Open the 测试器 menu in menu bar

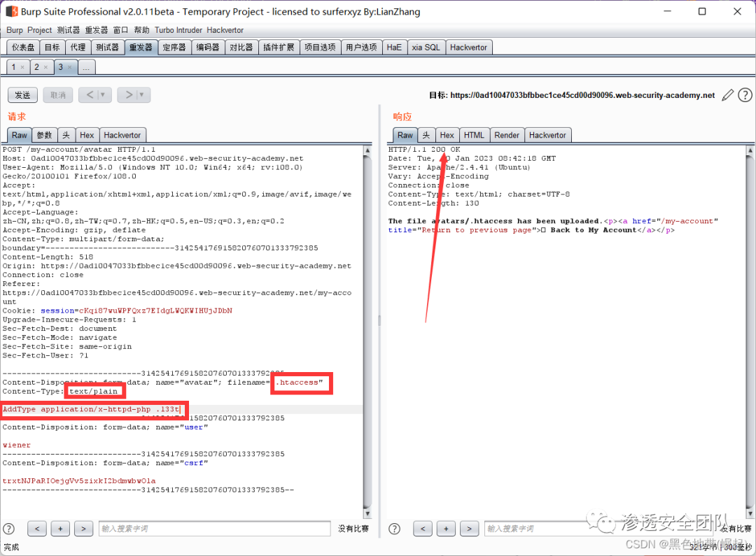click(x=69, y=30)
